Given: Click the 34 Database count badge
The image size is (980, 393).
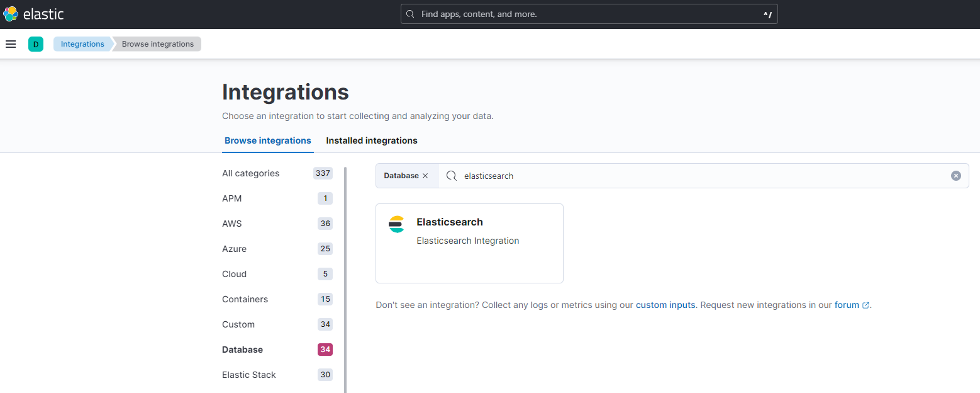Looking at the screenshot, I should click(325, 350).
